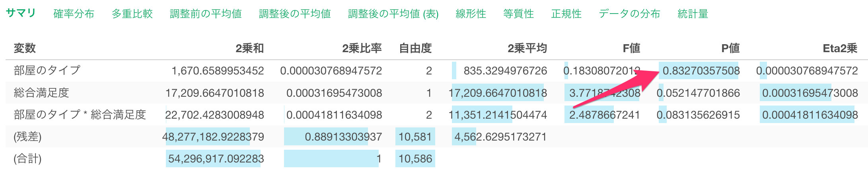Click the Eta2乗 column header
868x176 pixels.
pyautogui.click(x=839, y=49)
